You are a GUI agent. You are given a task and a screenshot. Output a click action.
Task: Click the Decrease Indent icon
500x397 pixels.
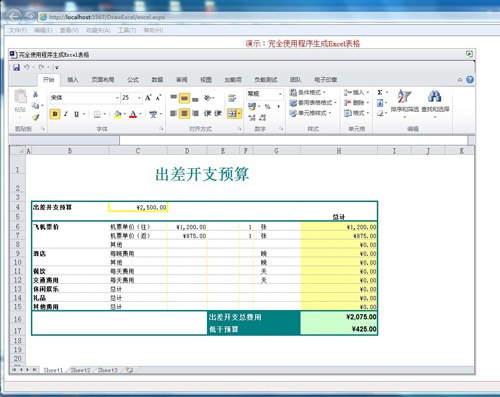point(207,114)
